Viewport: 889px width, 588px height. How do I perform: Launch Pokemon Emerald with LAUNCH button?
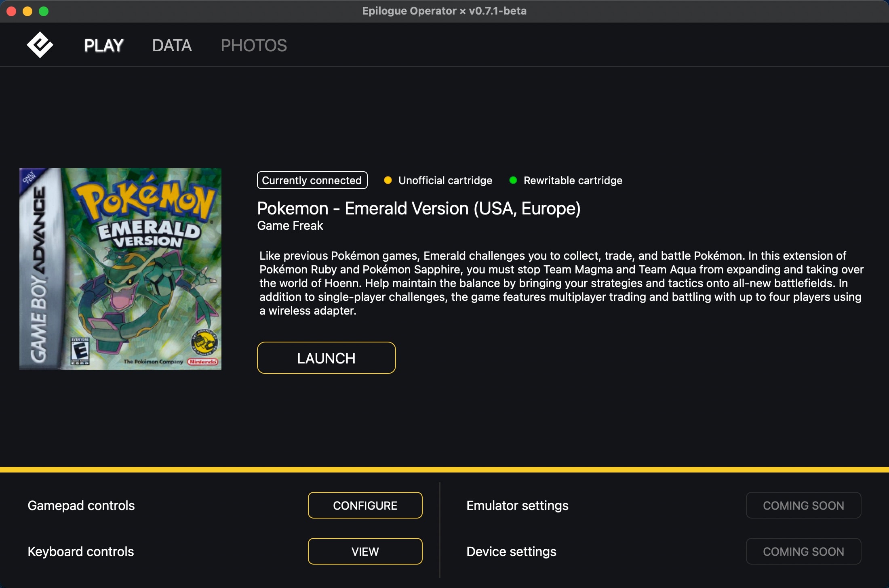(326, 358)
